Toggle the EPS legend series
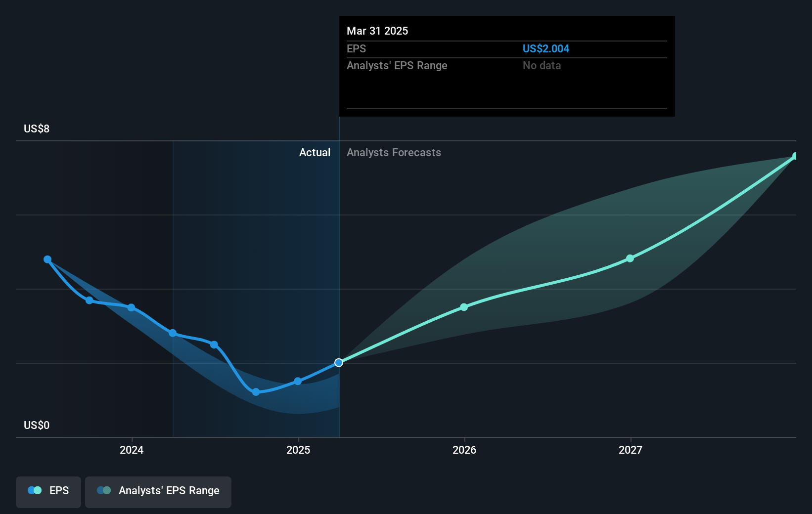 [x=48, y=492]
